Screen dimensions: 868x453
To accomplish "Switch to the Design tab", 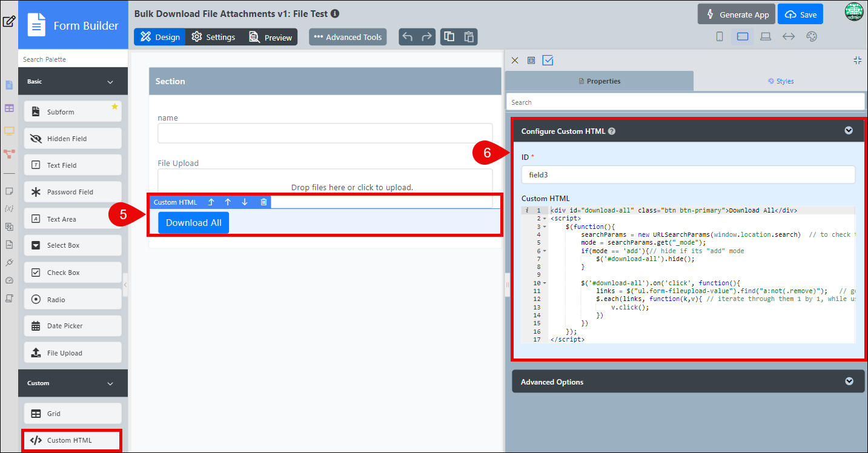I will click(160, 37).
